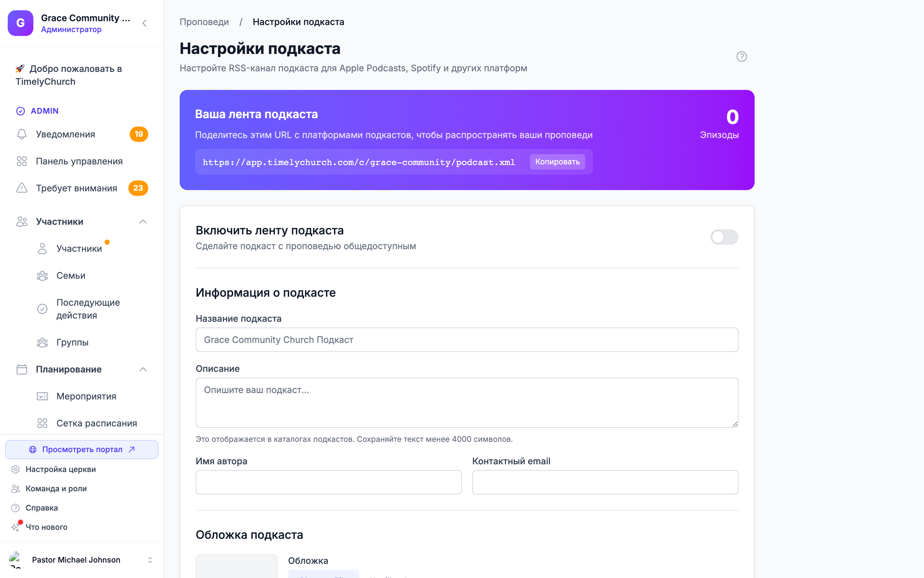Click the Что нового sparkle icon
Image resolution: width=924 pixels, height=578 pixels.
tap(15, 527)
